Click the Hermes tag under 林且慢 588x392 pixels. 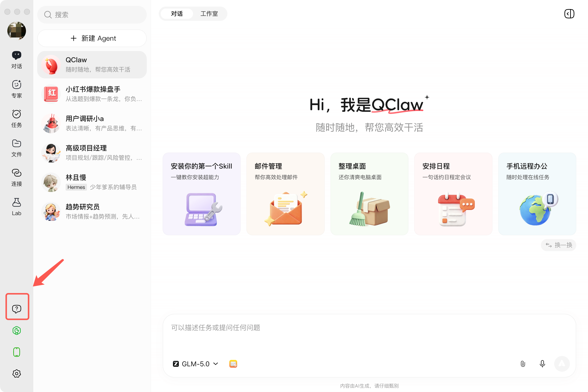pyautogui.click(x=76, y=187)
